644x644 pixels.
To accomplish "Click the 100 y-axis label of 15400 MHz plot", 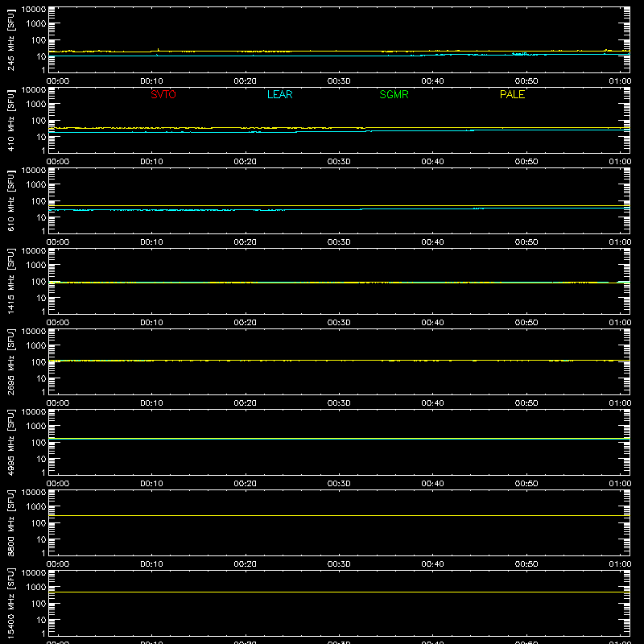I will click(39, 604).
